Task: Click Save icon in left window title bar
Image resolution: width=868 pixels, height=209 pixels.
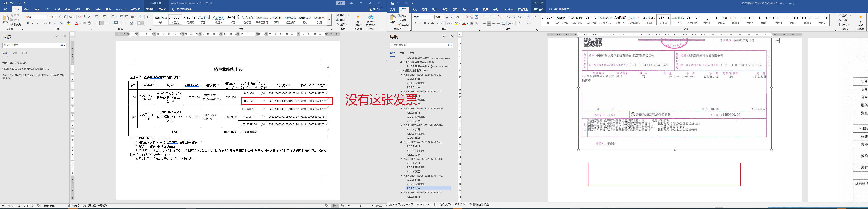Action: coord(5,3)
